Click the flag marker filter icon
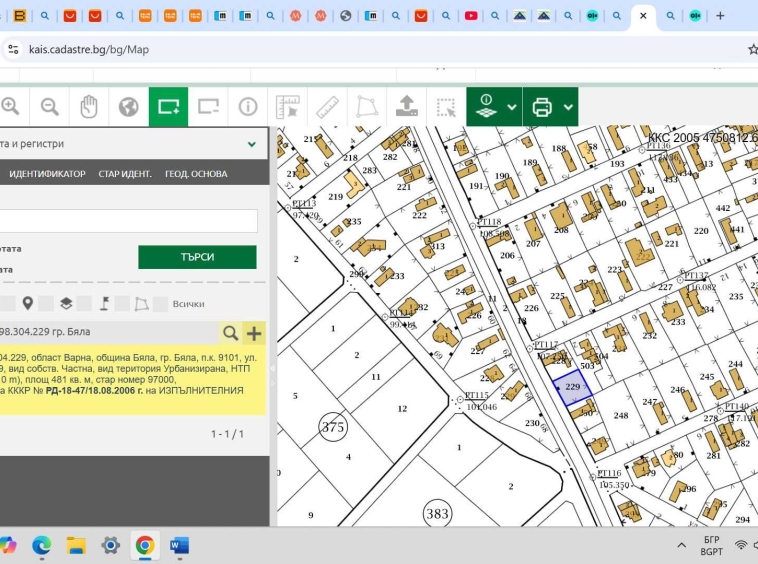This screenshot has height=564, width=758. (104, 304)
